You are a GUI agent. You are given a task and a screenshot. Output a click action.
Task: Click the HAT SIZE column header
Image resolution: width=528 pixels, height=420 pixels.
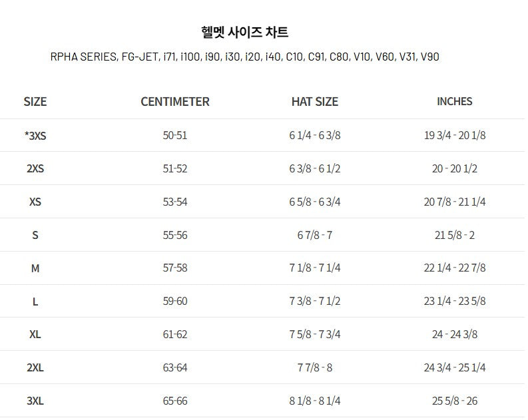coord(315,102)
